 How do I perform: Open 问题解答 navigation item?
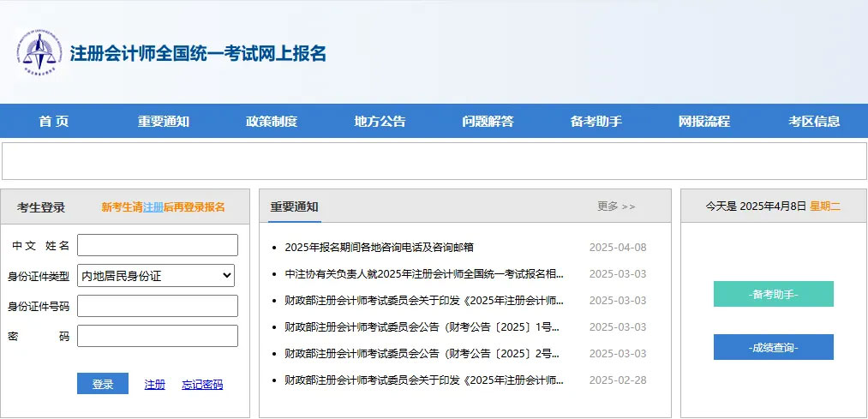tap(488, 122)
